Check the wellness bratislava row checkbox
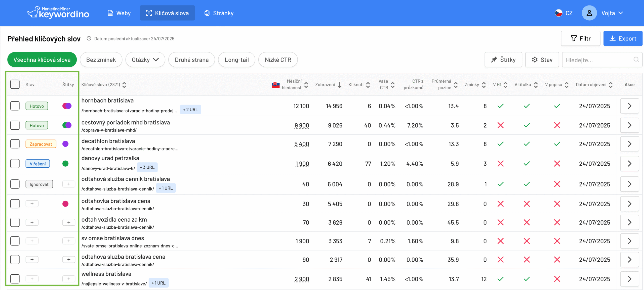This screenshot has width=644, height=290. click(15, 279)
